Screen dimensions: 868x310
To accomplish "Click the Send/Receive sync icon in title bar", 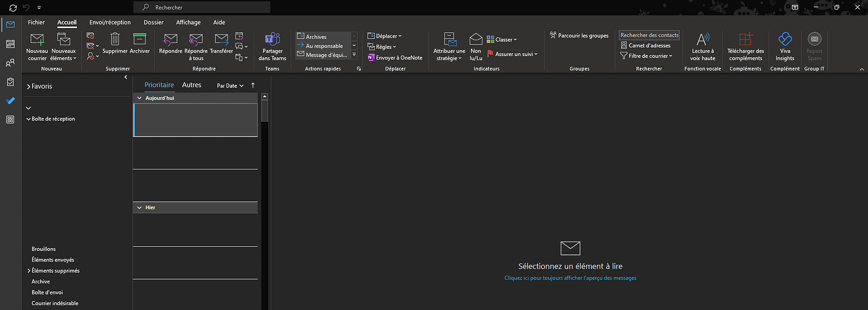I will 13,8.
